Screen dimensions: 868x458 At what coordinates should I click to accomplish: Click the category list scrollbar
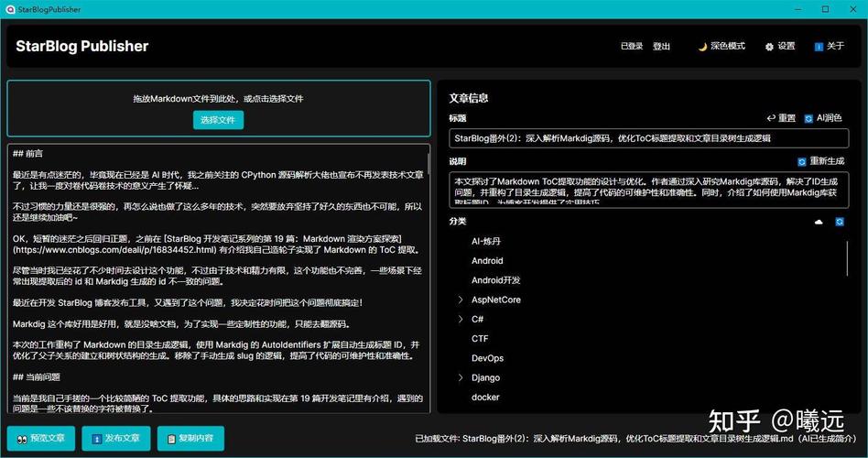click(x=848, y=258)
